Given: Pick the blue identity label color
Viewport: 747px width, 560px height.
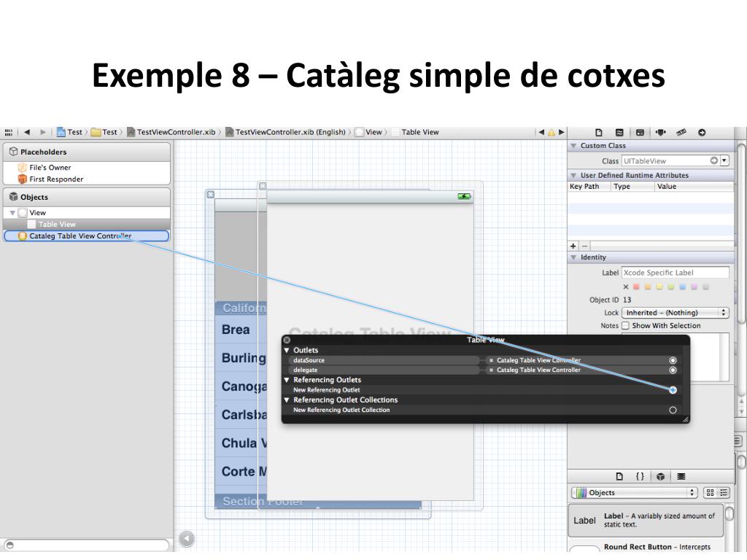Looking at the screenshot, I should (682, 287).
